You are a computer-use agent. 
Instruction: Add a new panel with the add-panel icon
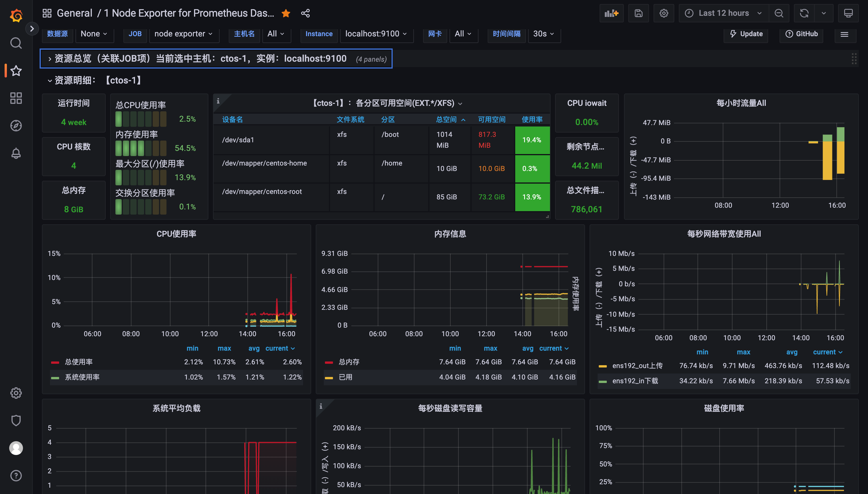tap(611, 13)
